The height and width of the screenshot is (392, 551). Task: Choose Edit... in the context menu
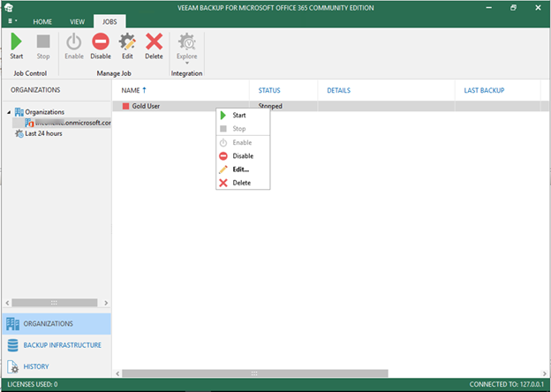click(x=243, y=170)
